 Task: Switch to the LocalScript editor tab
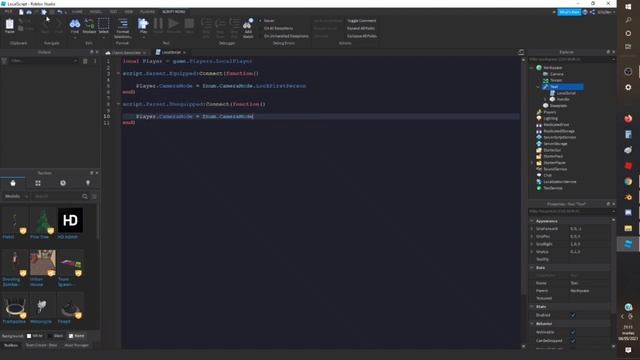(171, 52)
